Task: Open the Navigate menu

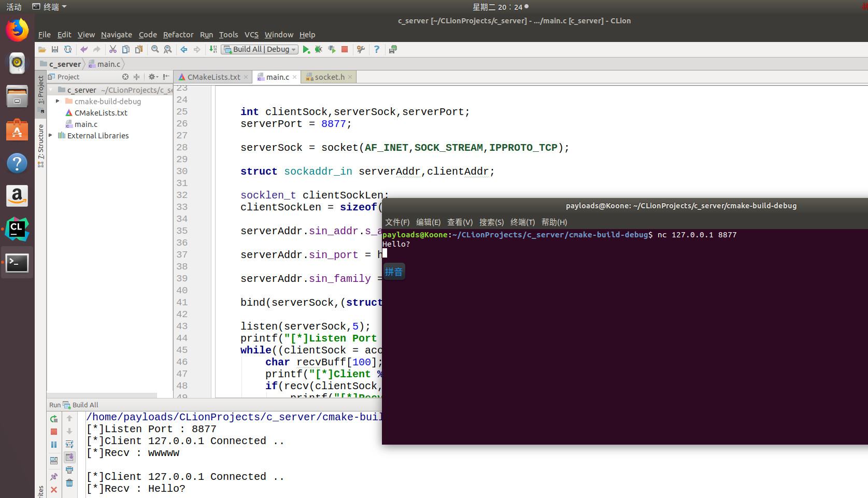Action: (117, 35)
